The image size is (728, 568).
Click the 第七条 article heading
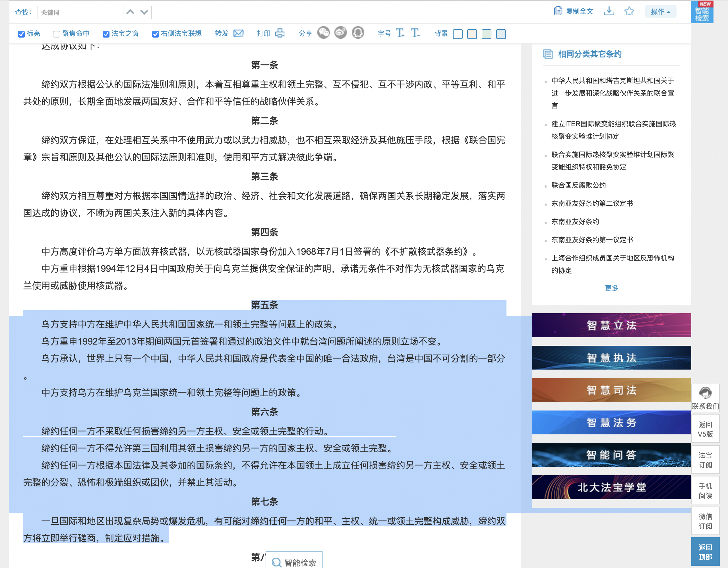265,502
